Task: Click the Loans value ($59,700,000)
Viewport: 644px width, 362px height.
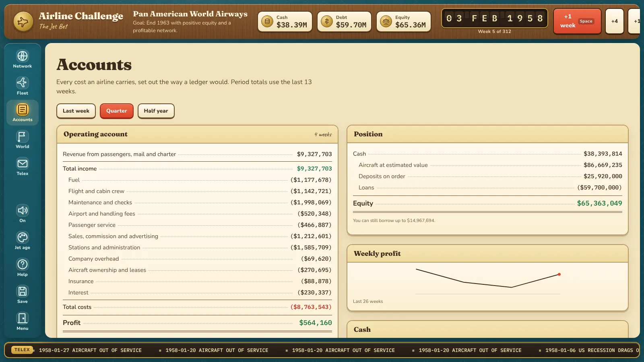Action: [x=599, y=187]
